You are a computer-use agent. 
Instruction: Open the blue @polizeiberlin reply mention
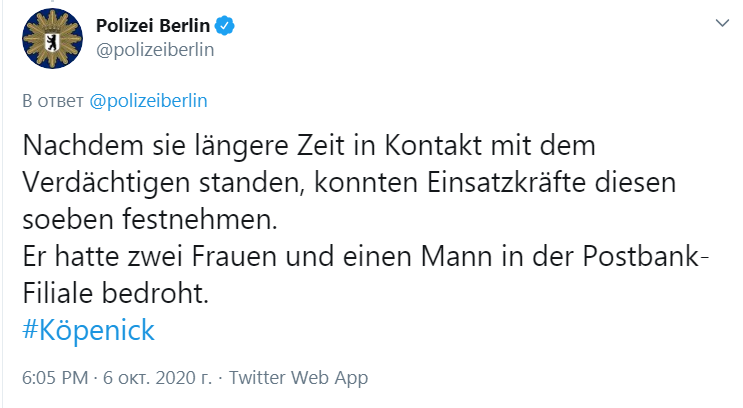(148, 101)
